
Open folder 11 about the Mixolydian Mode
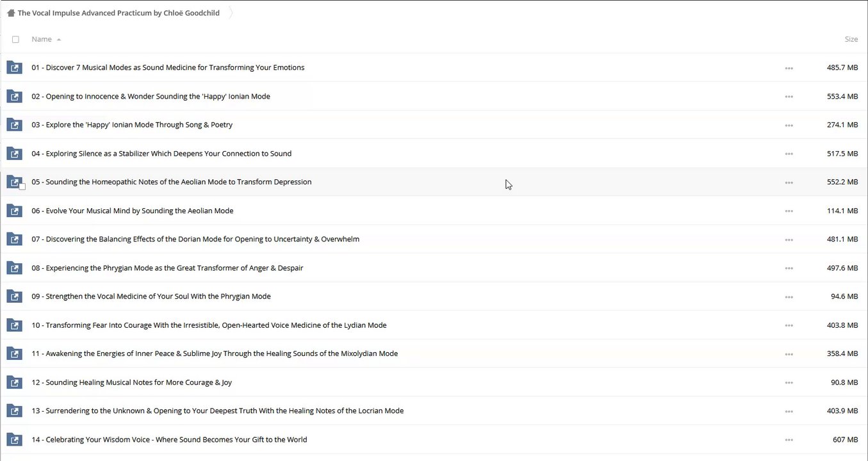coord(215,353)
